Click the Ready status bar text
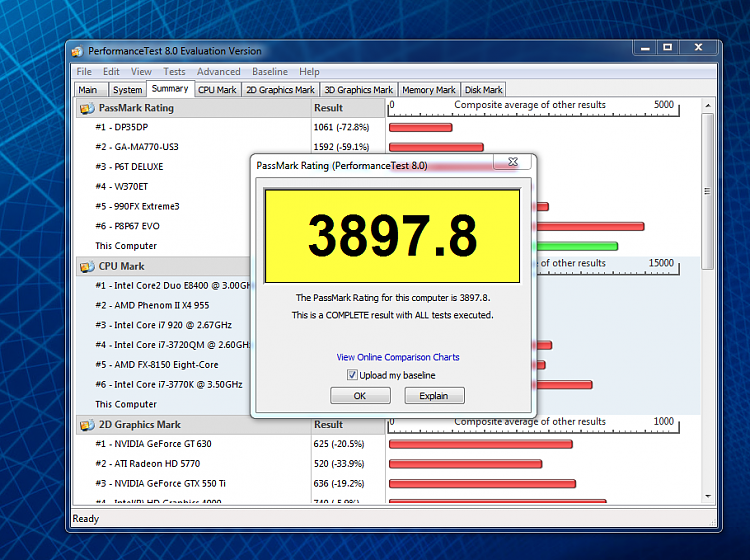 tap(86, 519)
